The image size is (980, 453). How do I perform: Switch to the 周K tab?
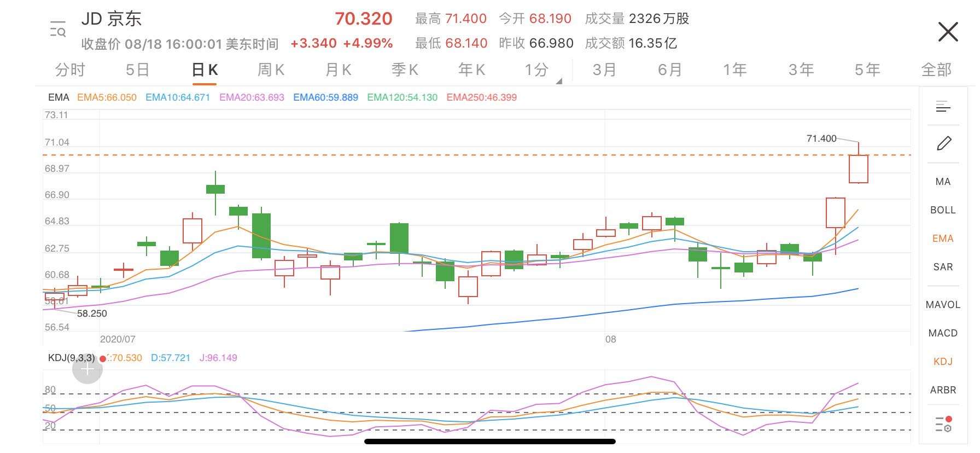pos(271,69)
